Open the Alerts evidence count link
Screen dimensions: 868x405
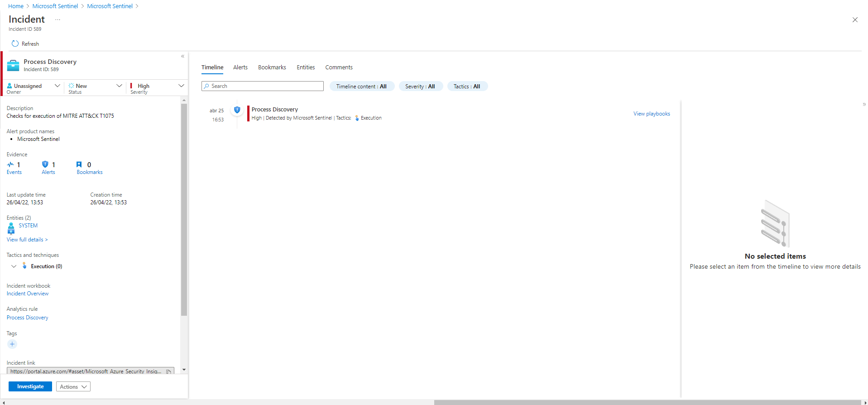click(48, 172)
